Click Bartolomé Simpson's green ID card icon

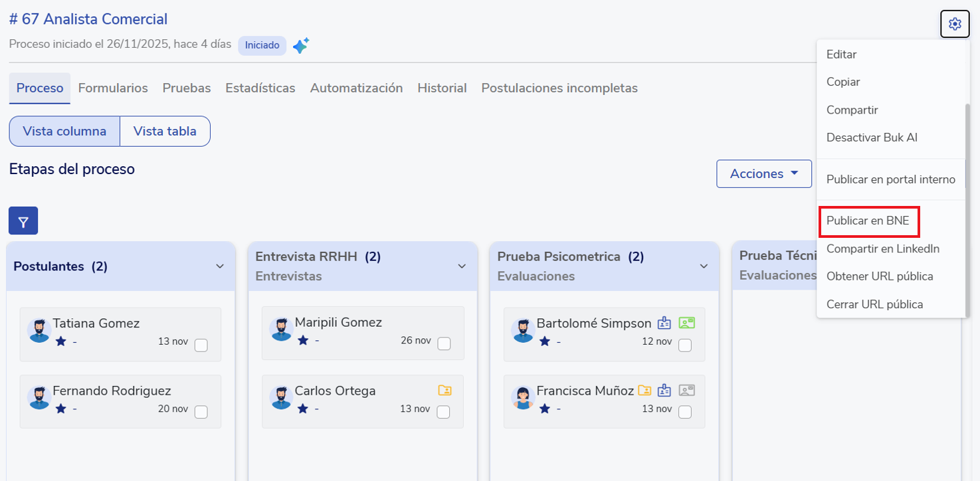(x=686, y=324)
